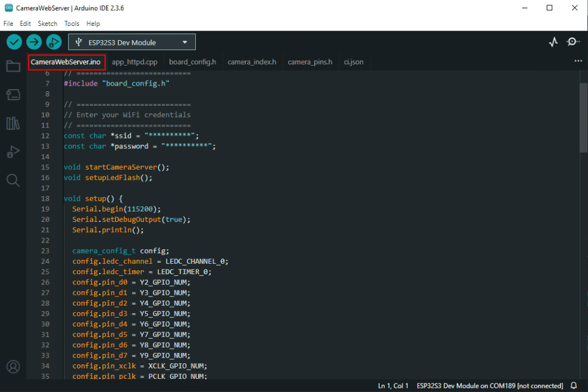Open the Sketch menu
This screenshot has height=392, width=588.
tap(47, 24)
